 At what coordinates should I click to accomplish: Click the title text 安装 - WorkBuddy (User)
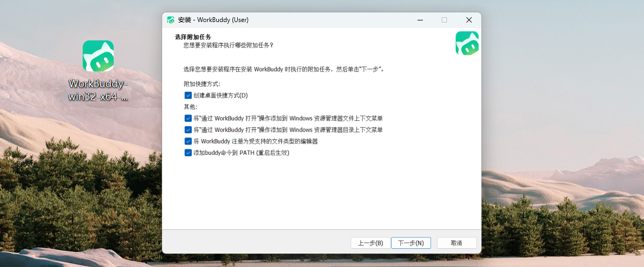pos(213,20)
